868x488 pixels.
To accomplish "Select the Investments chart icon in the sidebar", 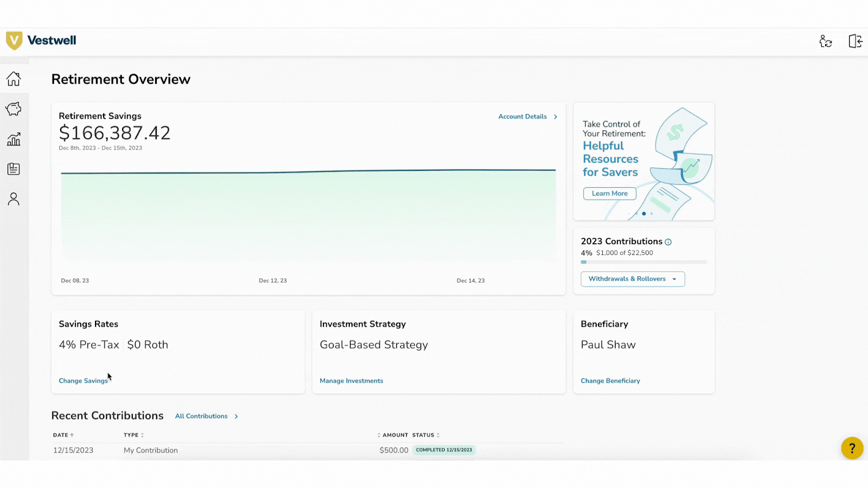I will [14, 139].
